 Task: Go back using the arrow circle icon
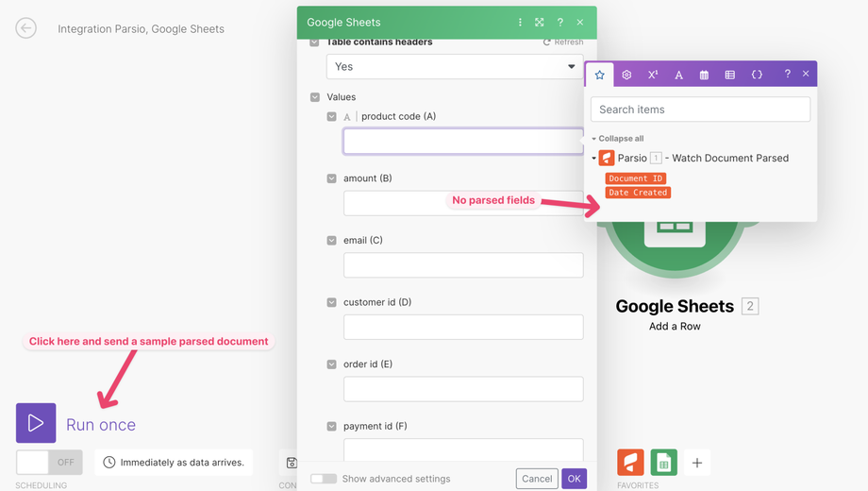26,28
